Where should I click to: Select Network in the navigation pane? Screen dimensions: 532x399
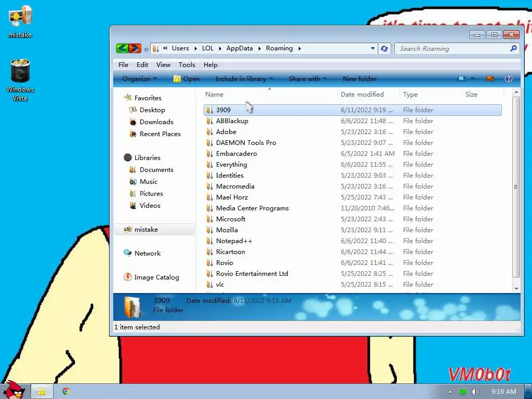(147, 254)
